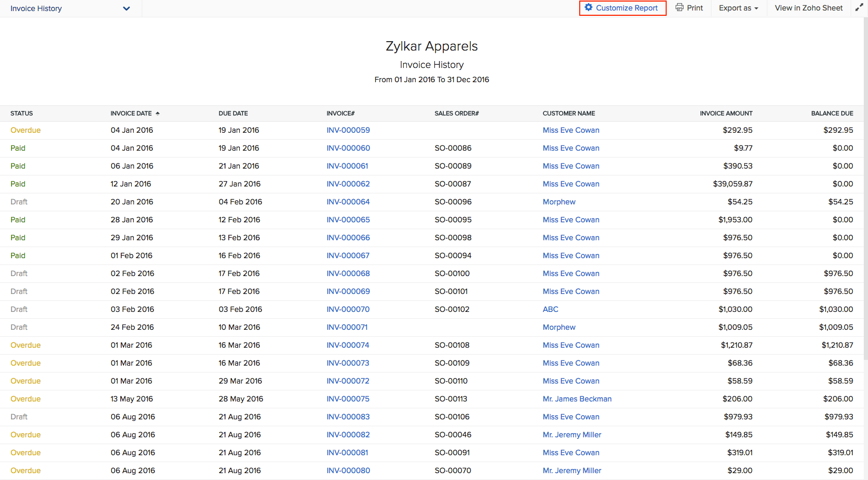Image resolution: width=868 pixels, height=480 pixels.
Task: Open invoice INV-000083 dated 06 Aug 2016
Action: (348, 416)
